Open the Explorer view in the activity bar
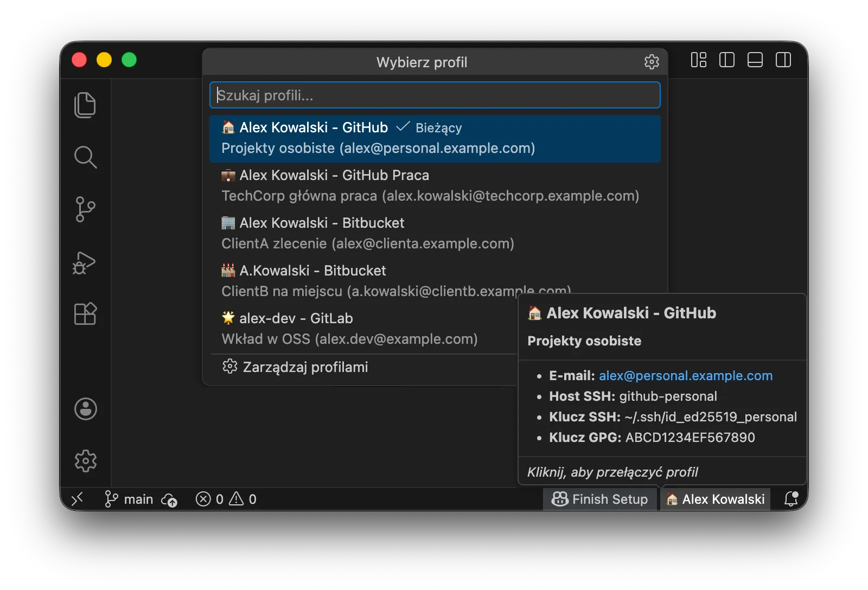868x590 pixels. [85, 105]
